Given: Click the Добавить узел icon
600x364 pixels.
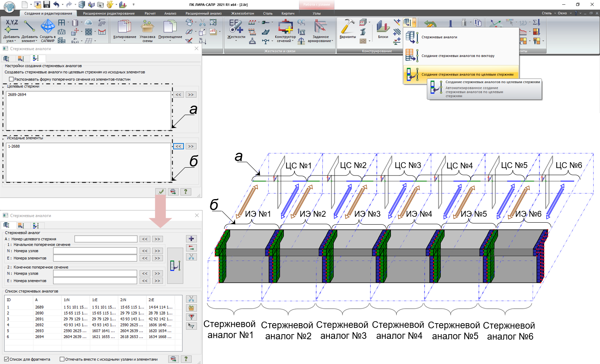Looking at the screenshot, I should [11, 27].
